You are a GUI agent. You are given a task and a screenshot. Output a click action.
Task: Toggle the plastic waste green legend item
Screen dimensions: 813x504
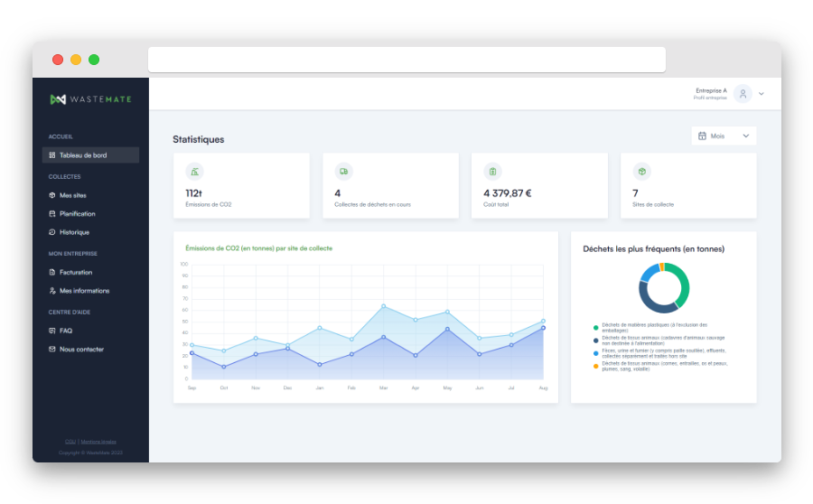click(x=595, y=327)
